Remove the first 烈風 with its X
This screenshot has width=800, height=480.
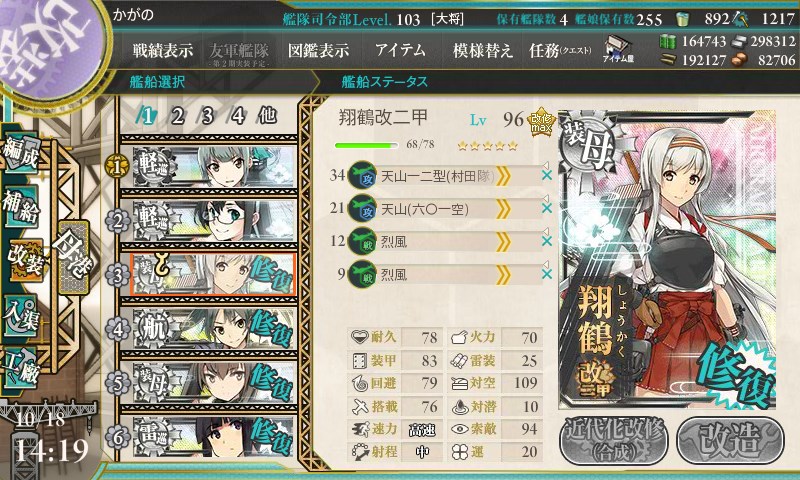547,241
